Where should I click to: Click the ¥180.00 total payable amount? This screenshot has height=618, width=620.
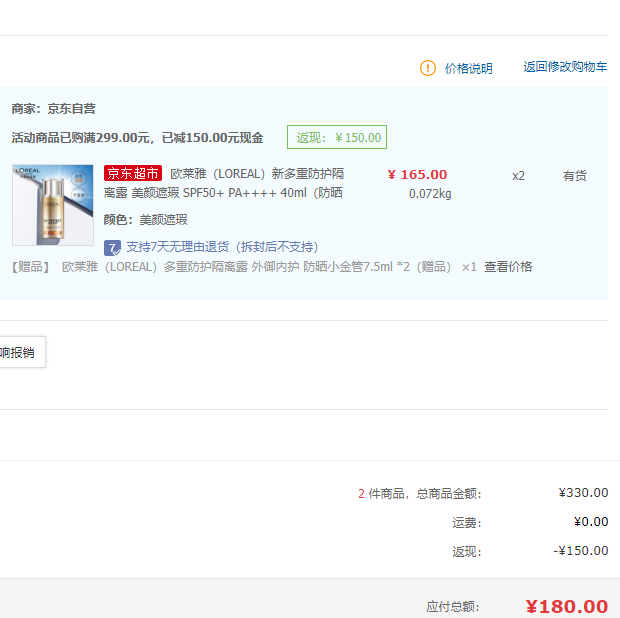(567, 606)
